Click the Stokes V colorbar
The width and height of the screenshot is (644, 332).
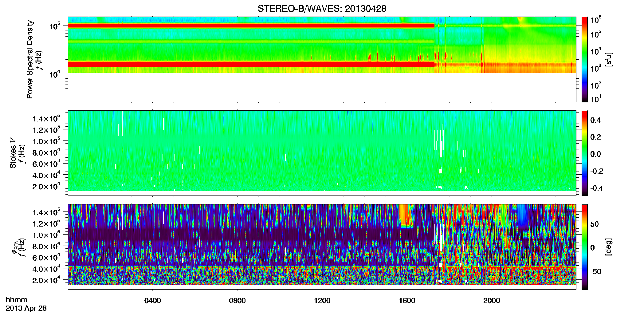tap(585, 153)
